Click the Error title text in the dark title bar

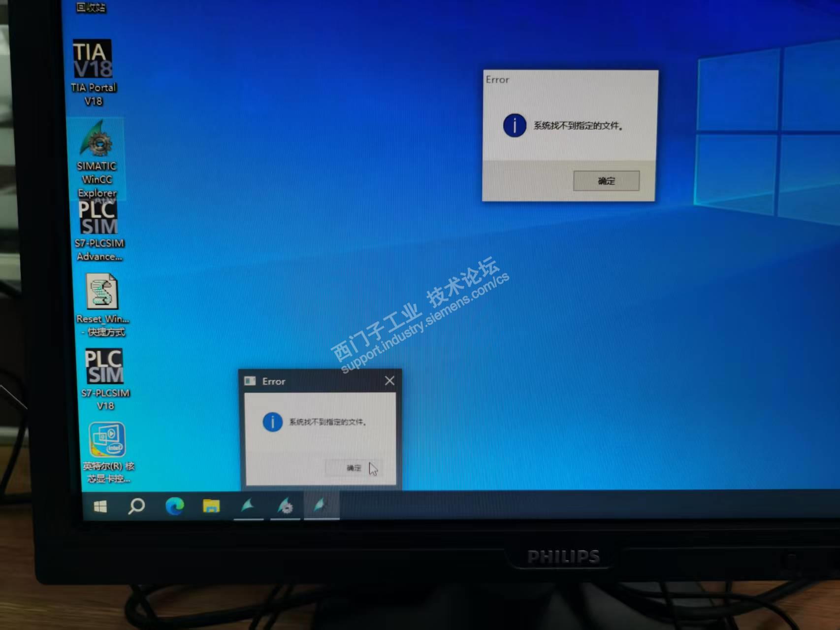(274, 381)
